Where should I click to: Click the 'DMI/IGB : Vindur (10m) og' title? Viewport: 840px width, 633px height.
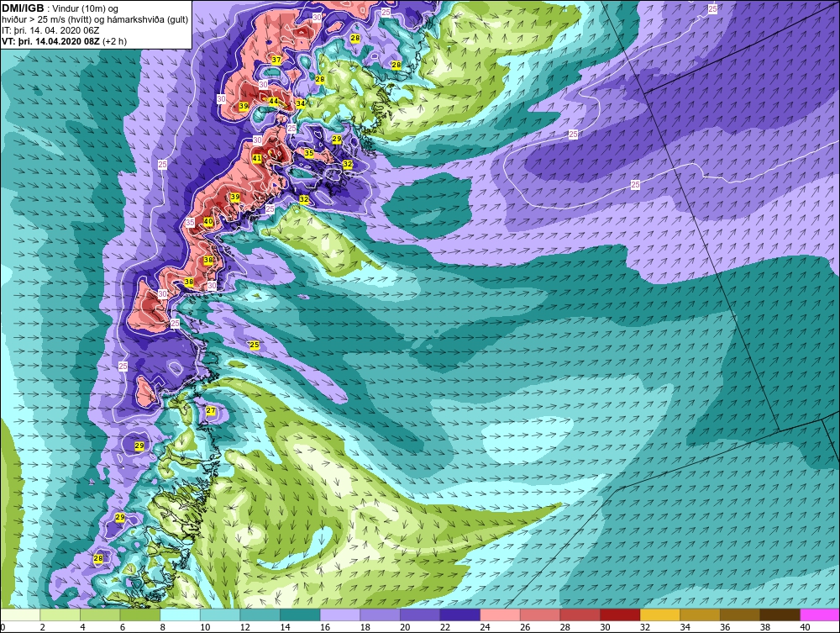[60, 8]
